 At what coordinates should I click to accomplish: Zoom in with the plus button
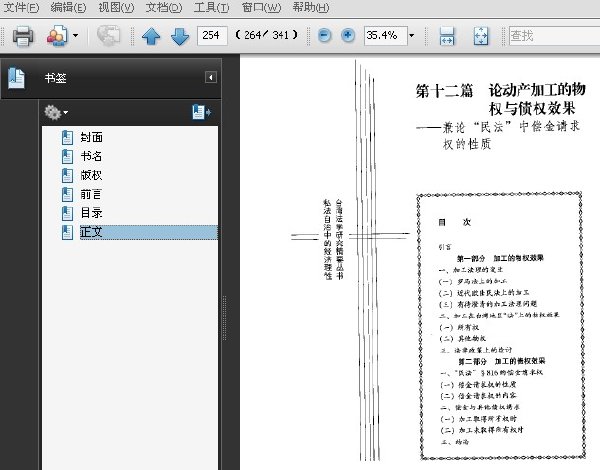pyautogui.click(x=347, y=36)
